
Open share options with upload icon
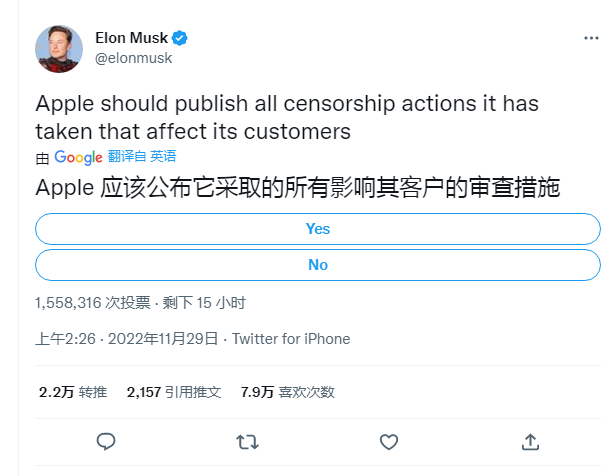coord(532,441)
